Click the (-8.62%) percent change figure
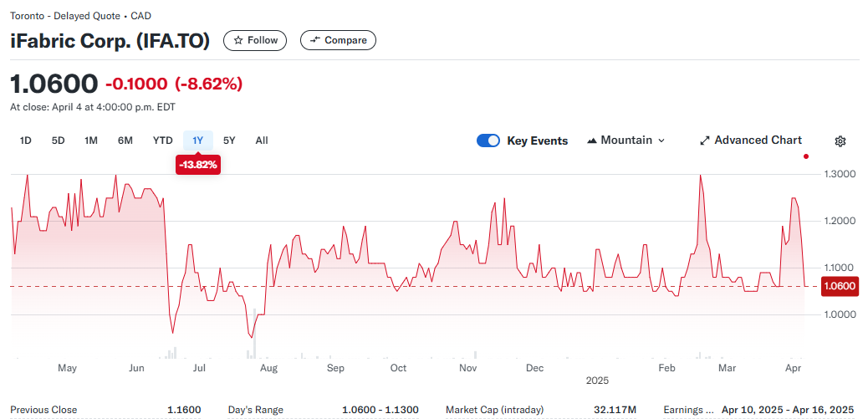 (209, 84)
